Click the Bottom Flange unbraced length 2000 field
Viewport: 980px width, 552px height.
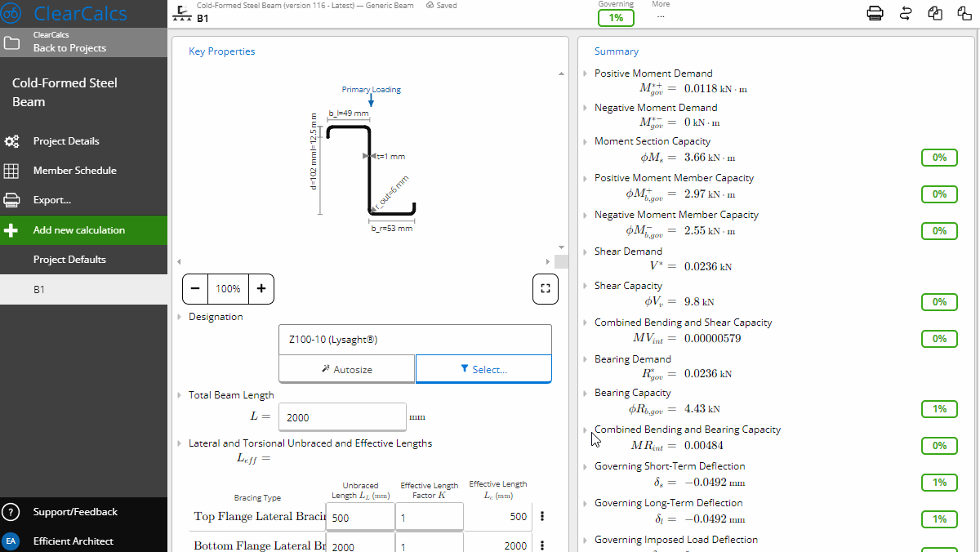click(x=360, y=543)
